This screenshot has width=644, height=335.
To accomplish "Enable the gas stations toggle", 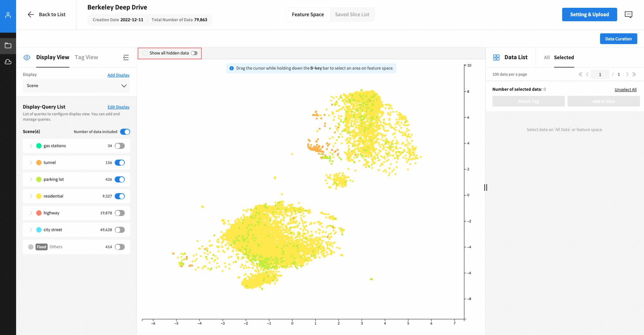I will [120, 146].
